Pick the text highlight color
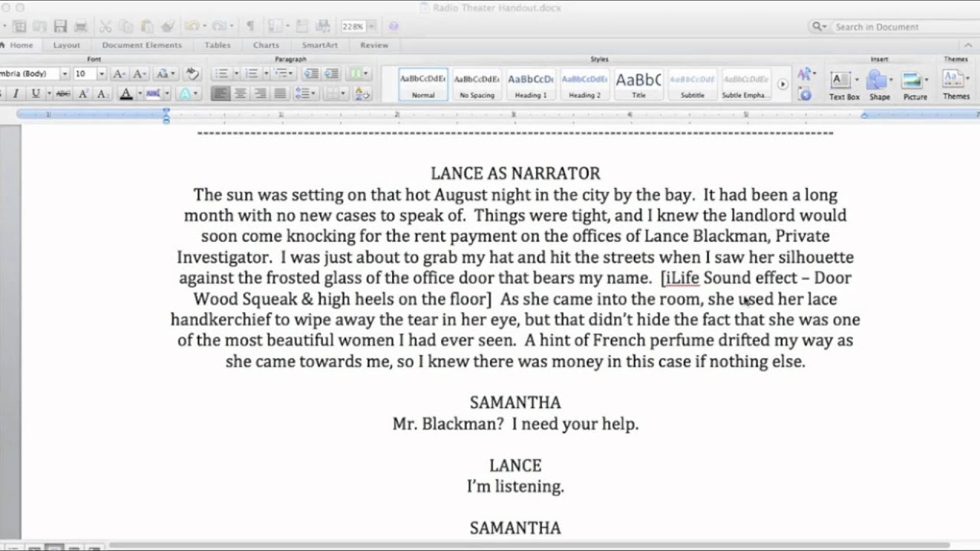Image resolution: width=980 pixels, height=551 pixels. tap(152, 93)
